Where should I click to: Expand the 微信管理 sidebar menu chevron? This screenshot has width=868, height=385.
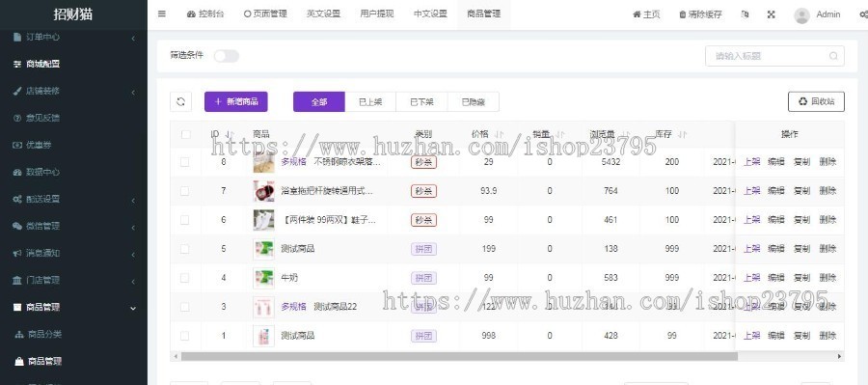[x=133, y=227]
